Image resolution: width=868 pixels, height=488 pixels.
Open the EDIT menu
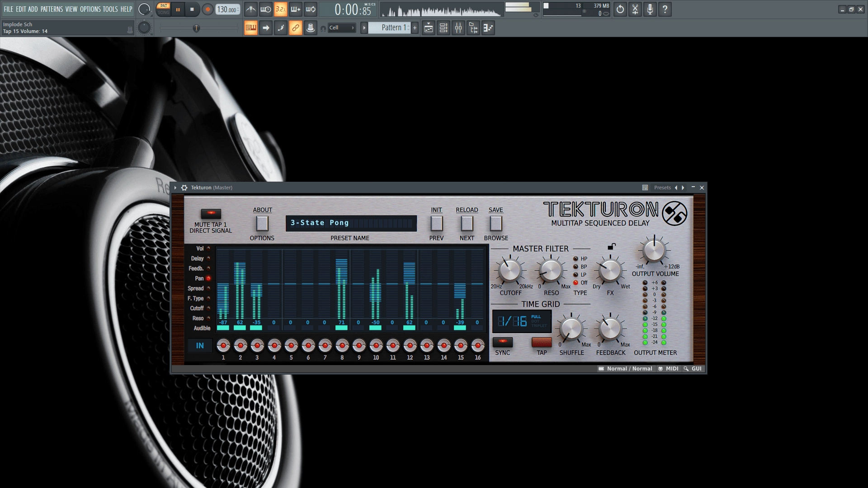pyautogui.click(x=21, y=9)
